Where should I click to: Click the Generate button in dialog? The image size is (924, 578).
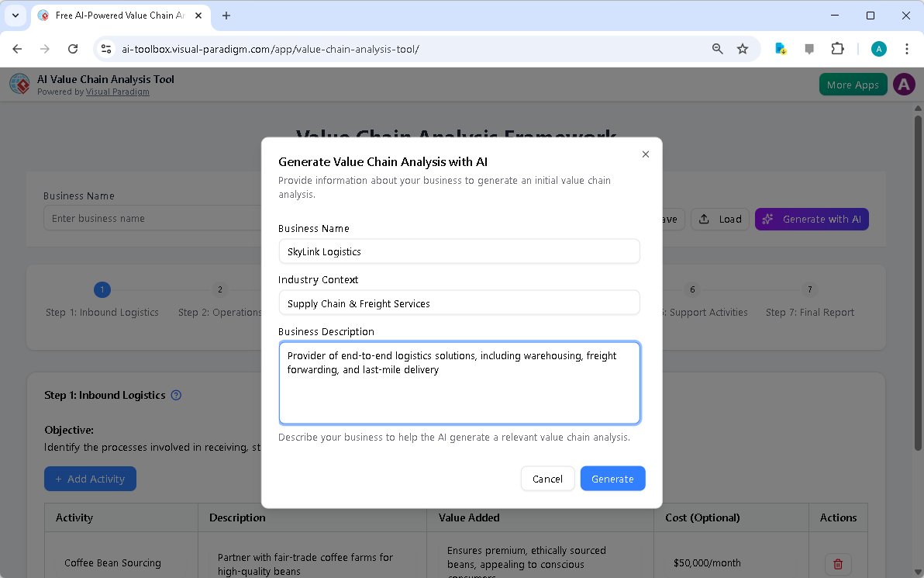tap(612, 479)
